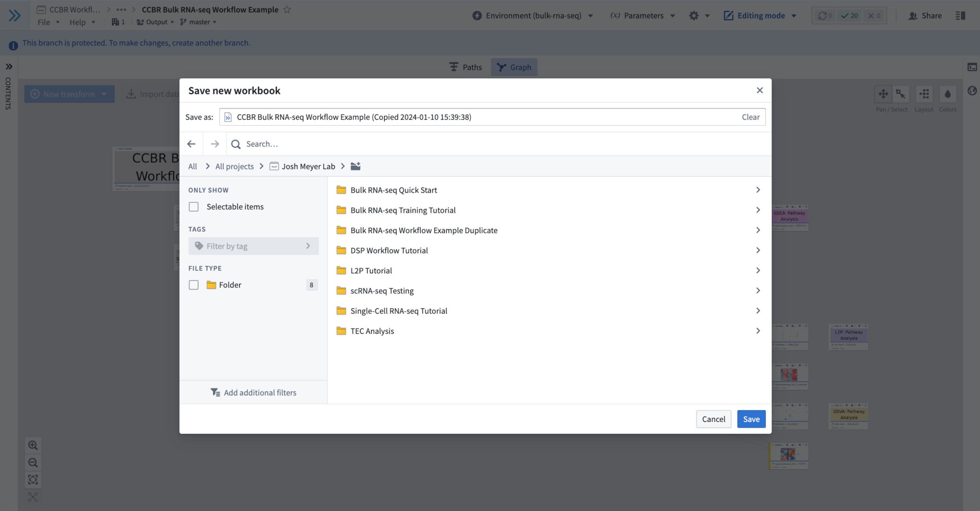Enable the Selectable items checkbox
Screen dimensions: 980x511
click(194, 207)
